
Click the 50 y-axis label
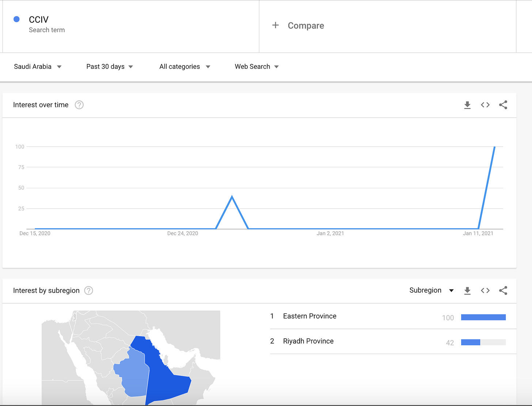point(21,188)
